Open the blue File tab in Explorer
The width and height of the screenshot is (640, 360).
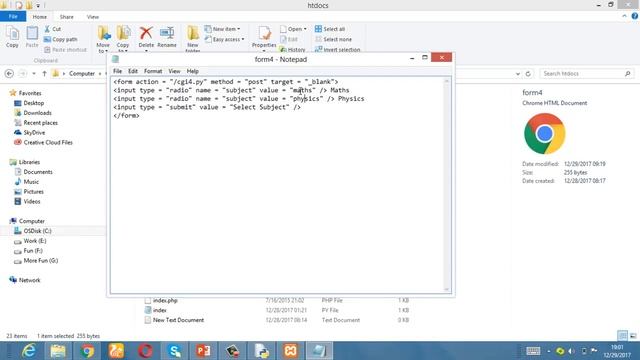[13, 16]
